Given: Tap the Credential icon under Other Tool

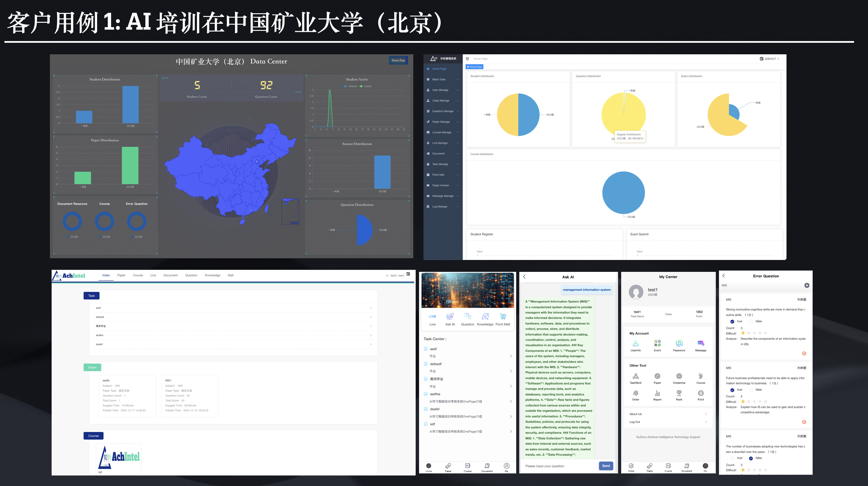Looking at the screenshot, I should pos(679,376).
